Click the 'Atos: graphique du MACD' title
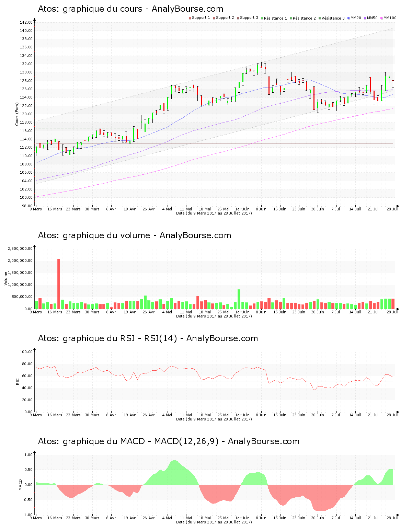The image size is (412, 532). click(91, 441)
